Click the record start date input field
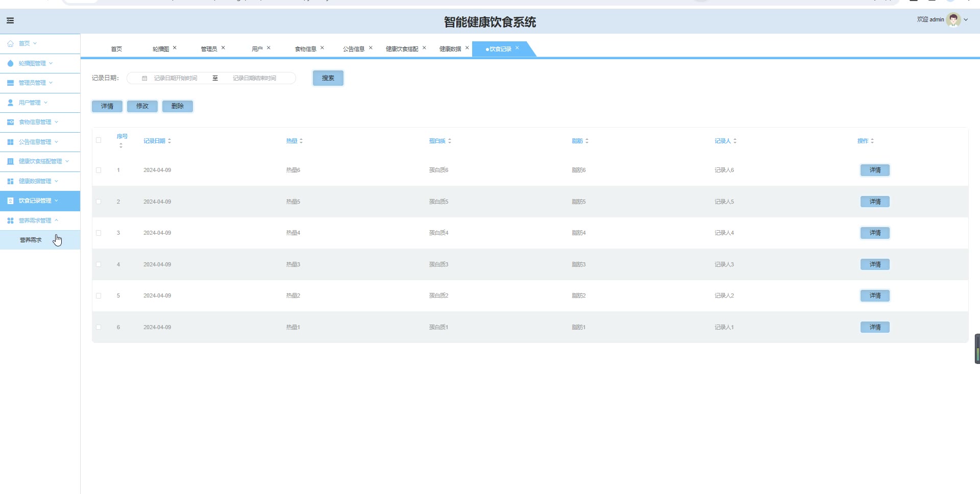 [x=176, y=79]
